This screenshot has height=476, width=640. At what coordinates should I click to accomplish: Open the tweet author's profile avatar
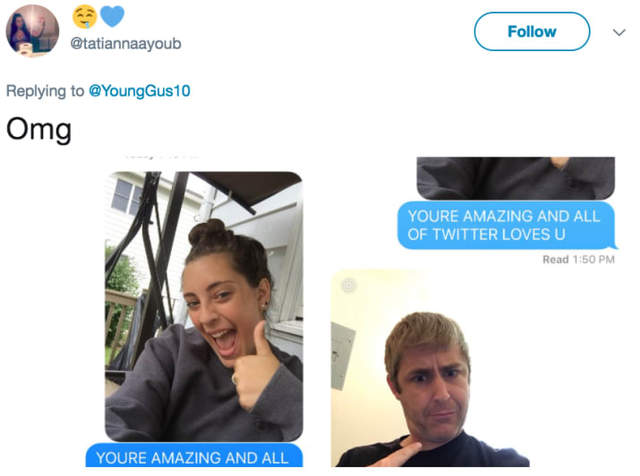(32, 30)
